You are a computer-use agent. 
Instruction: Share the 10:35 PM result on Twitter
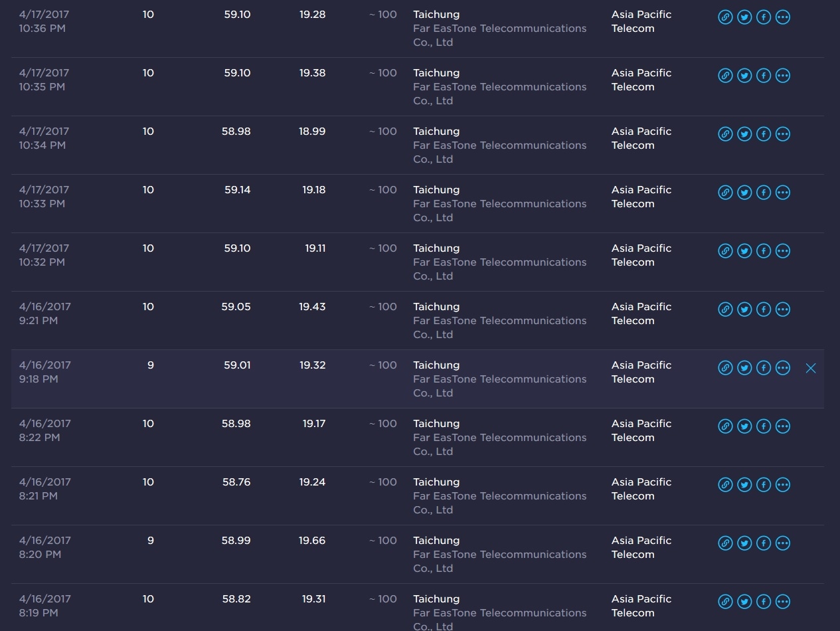[744, 76]
